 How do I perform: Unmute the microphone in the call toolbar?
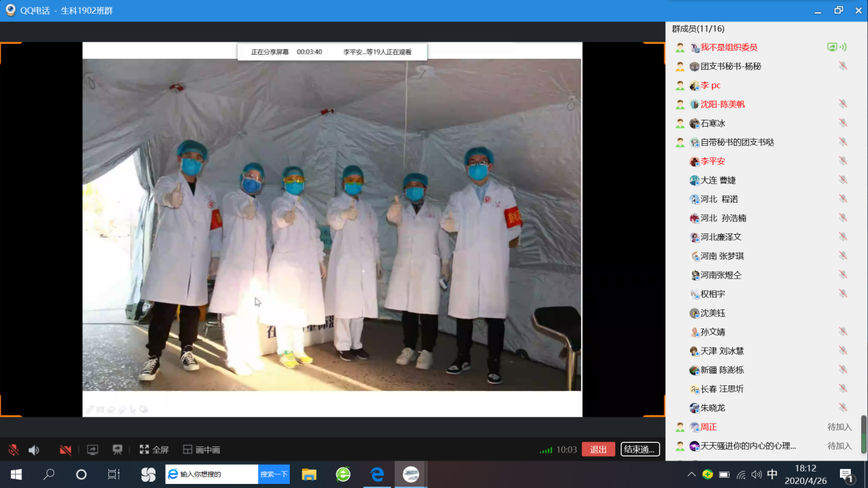click(13, 450)
